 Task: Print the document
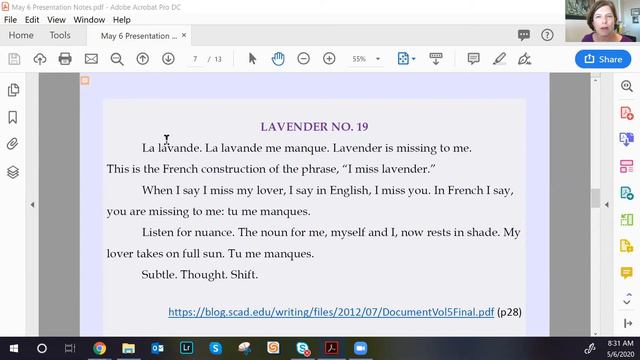point(65,59)
